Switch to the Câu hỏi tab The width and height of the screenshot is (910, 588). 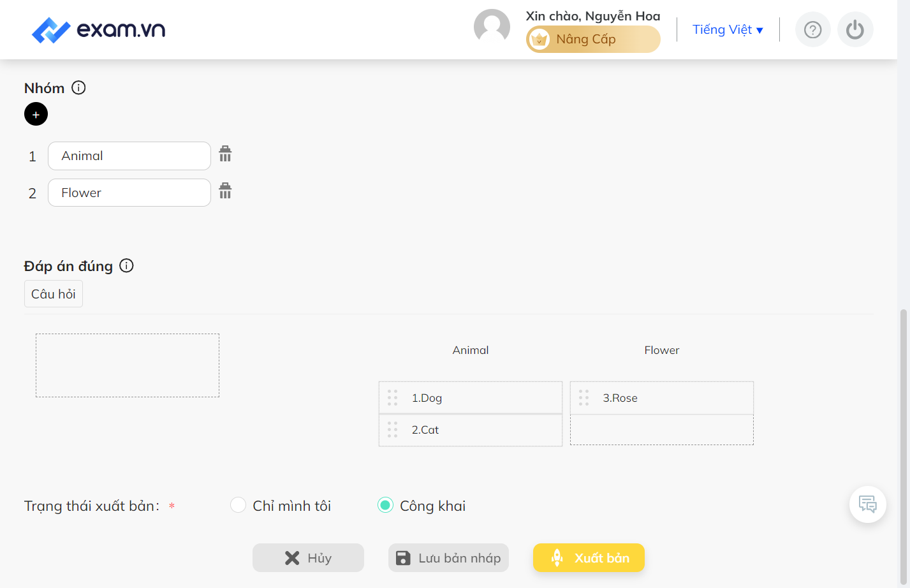[x=54, y=294]
